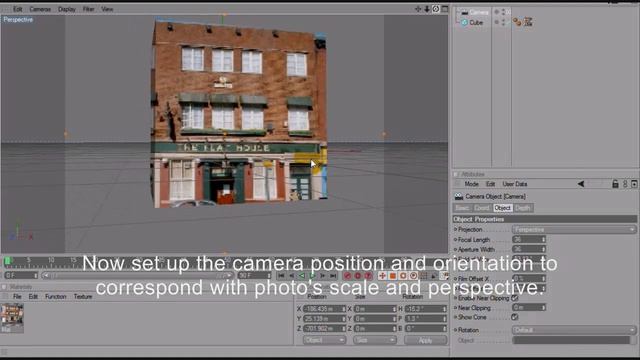Viewport: 640px width, 360px height.
Task: Open Material Manager Texture menu
Action: [83, 297]
